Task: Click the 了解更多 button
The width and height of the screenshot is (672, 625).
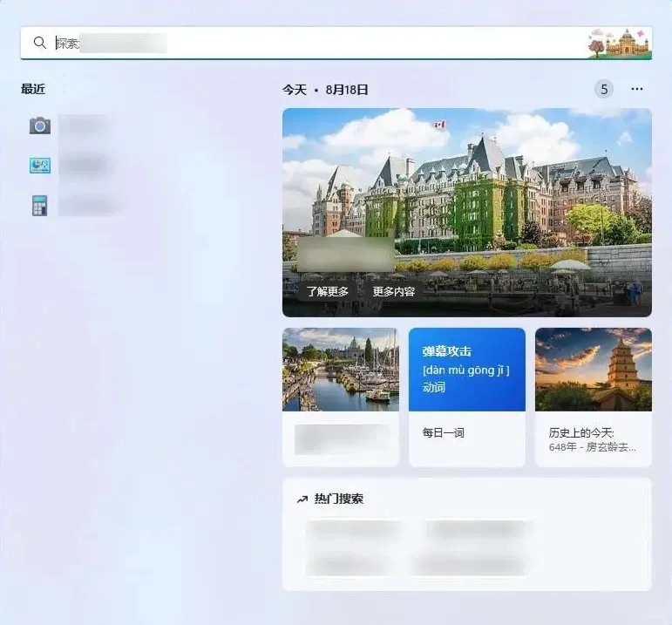Action: click(328, 291)
